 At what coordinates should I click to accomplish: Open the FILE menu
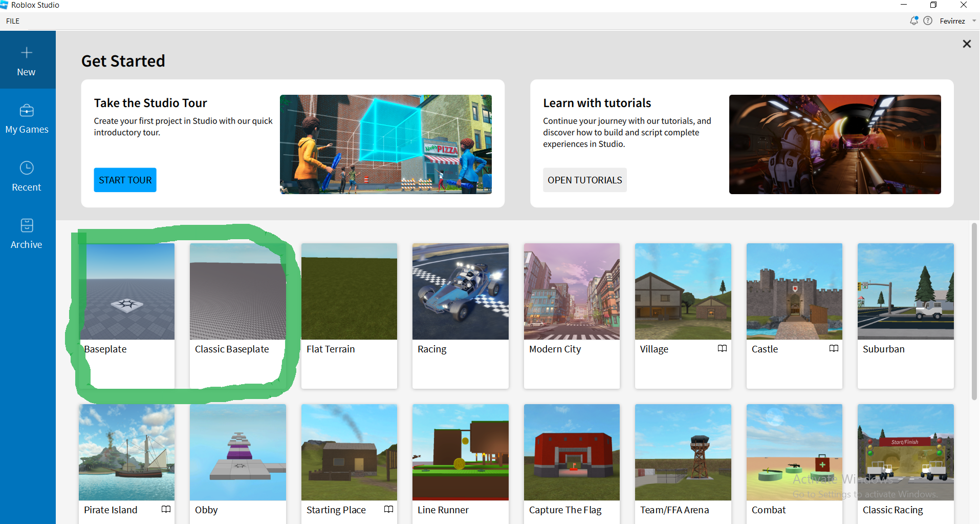13,21
